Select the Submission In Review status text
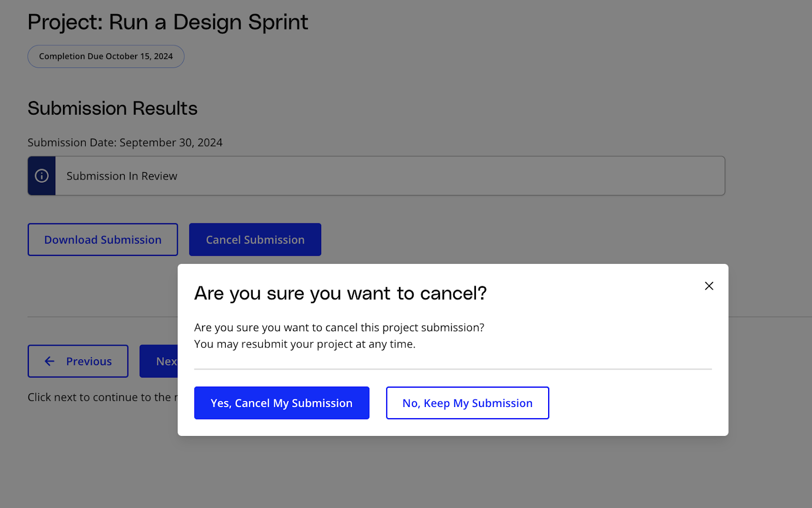 (122, 176)
